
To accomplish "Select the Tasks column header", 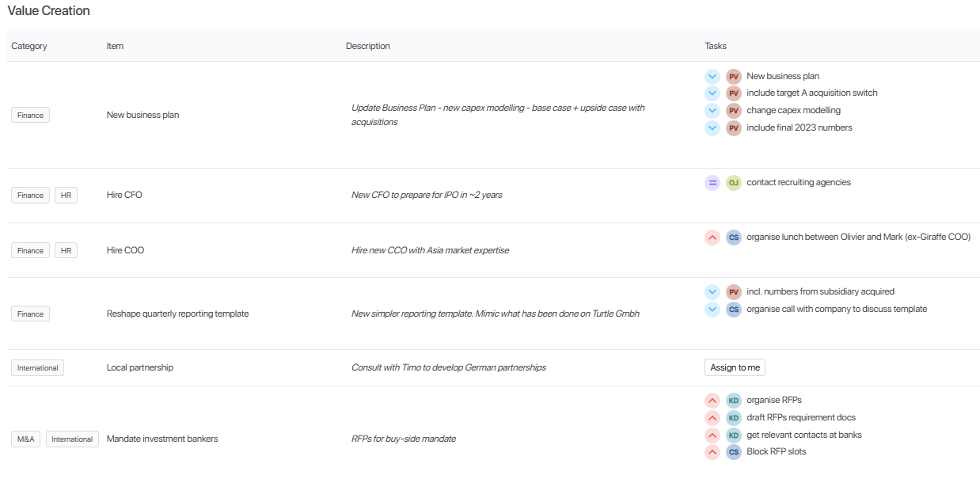I will pos(715,46).
